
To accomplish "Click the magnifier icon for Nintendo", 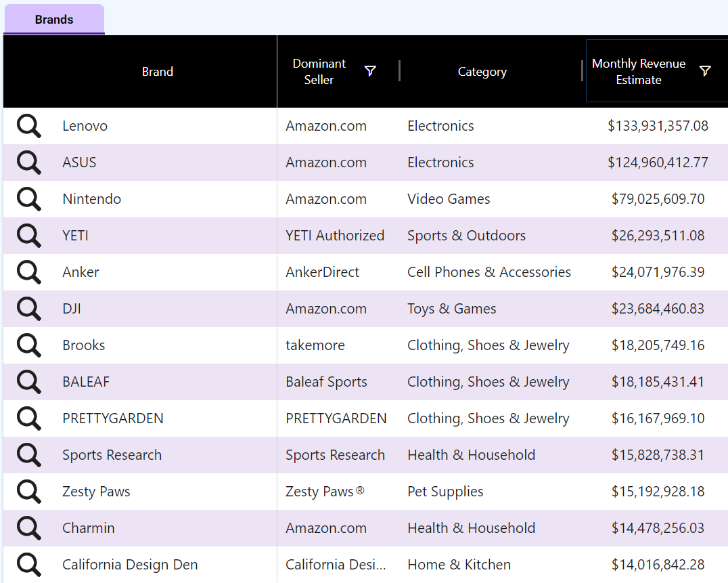I will 29,199.
